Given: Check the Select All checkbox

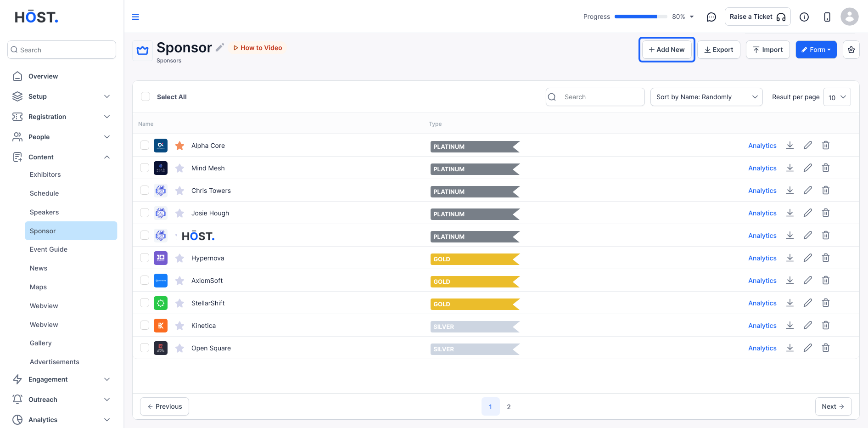Looking at the screenshot, I should [146, 96].
